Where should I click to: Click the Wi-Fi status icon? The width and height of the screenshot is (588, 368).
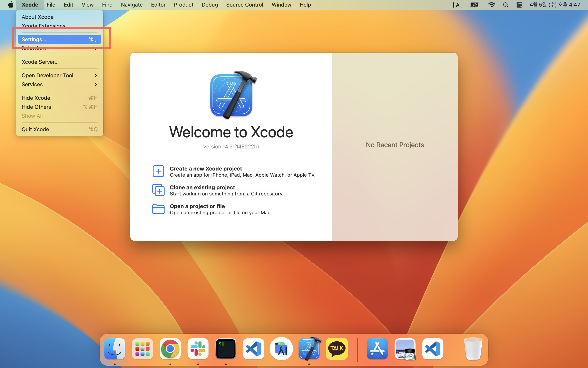(x=492, y=5)
